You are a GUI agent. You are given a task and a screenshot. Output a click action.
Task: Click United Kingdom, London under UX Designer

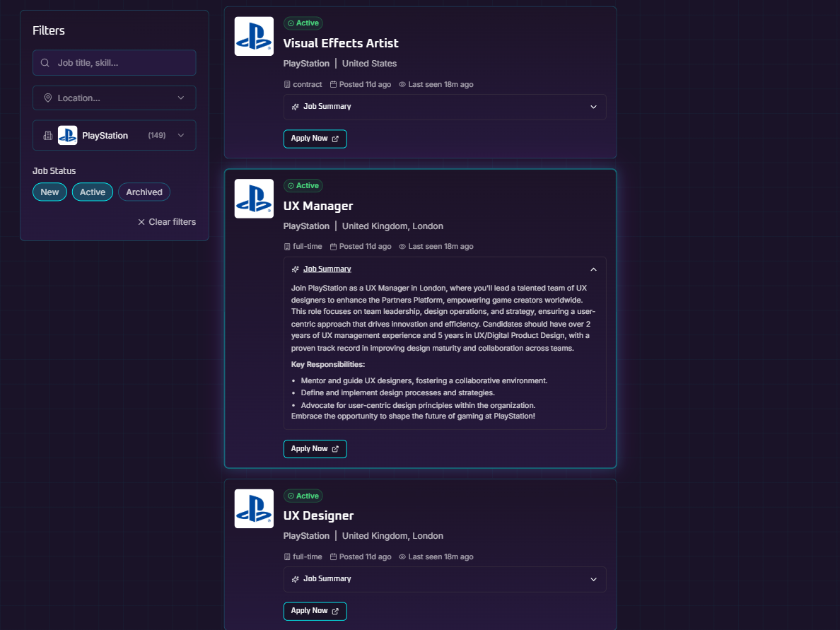click(x=392, y=536)
